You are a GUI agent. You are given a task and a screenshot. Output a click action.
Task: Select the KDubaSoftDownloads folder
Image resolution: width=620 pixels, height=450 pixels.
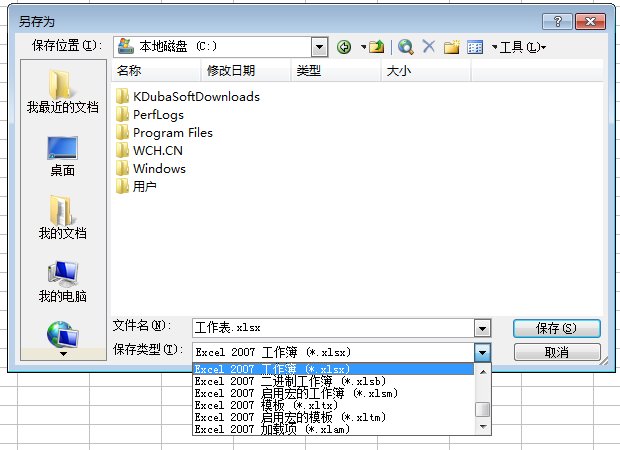(x=188, y=96)
